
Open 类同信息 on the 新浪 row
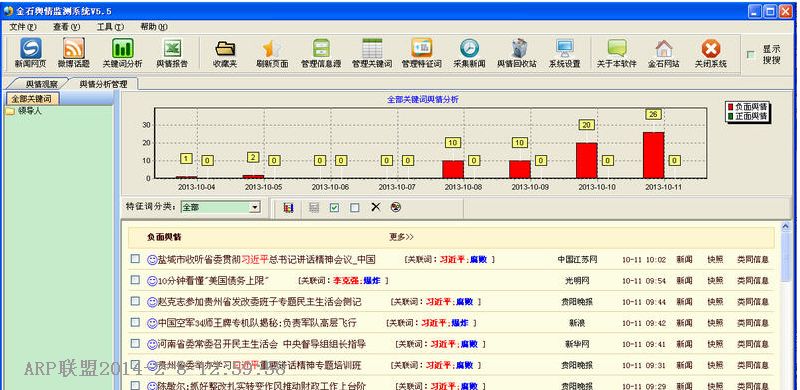(x=753, y=323)
